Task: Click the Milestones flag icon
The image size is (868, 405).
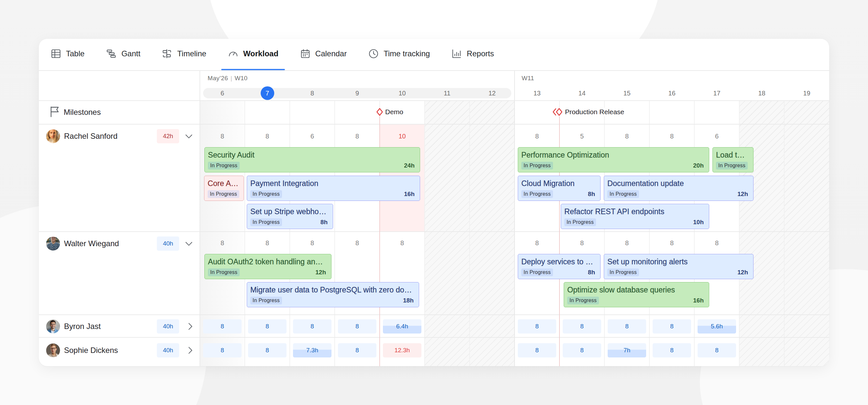Action: click(54, 112)
